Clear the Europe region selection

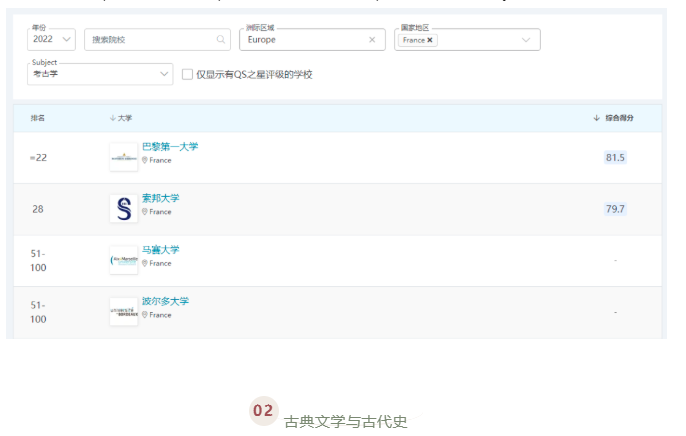point(372,39)
